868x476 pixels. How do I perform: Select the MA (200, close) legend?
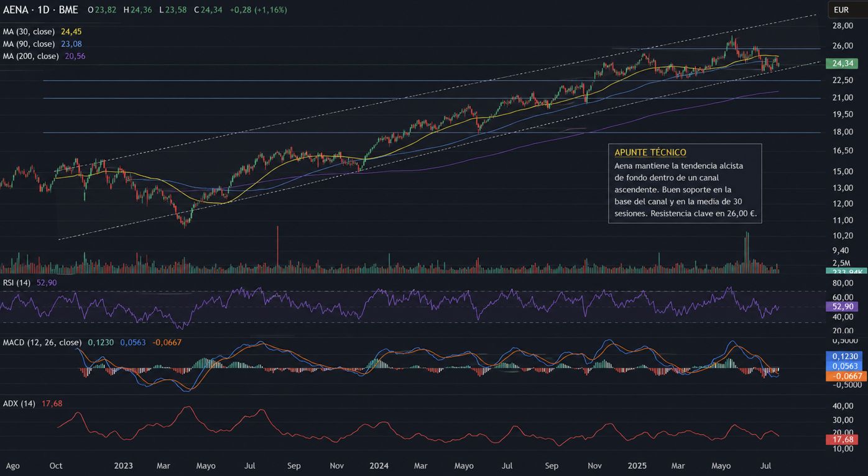coord(30,57)
